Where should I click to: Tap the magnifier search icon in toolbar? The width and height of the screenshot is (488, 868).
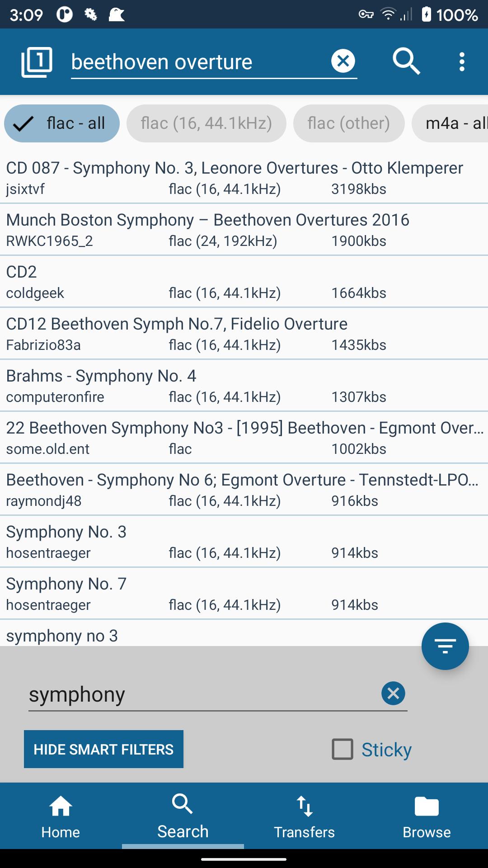click(406, 61)
